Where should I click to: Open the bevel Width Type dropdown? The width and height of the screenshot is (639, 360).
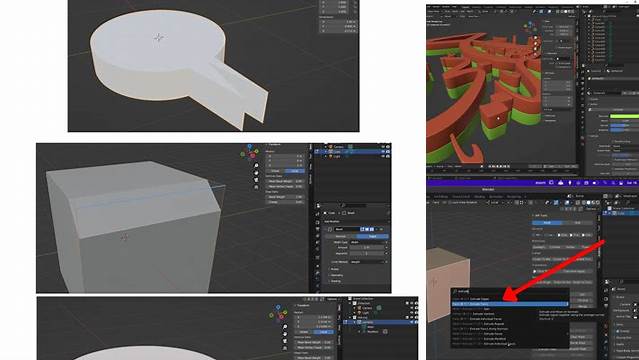[x=368, y=242]
